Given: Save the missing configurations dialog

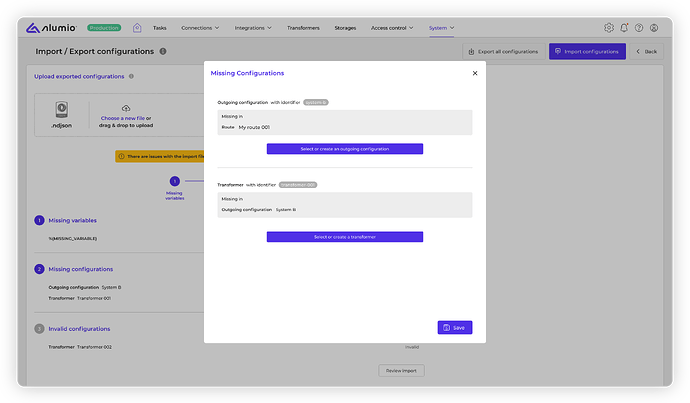Looking at the screenshot, I should click(x=455, y=327).
